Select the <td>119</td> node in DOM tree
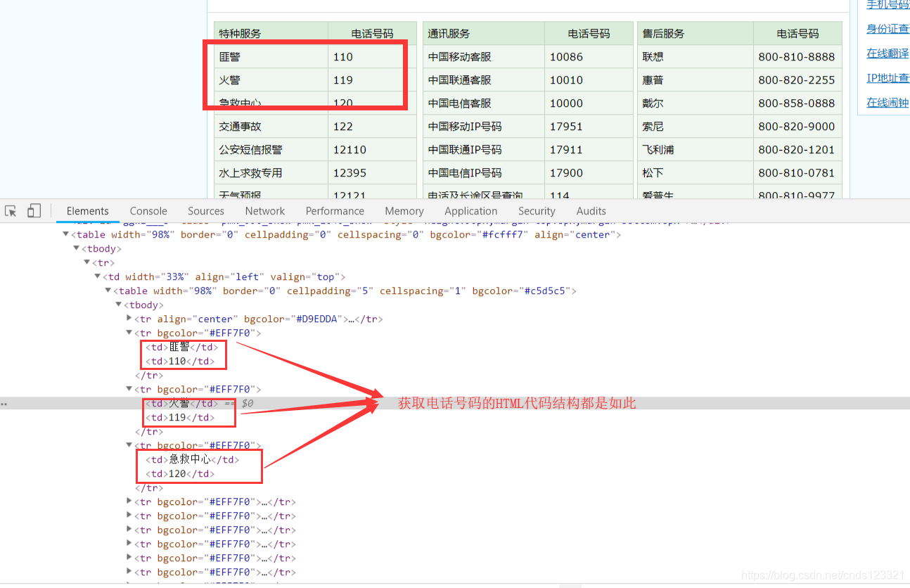 (x=180, y=417)
